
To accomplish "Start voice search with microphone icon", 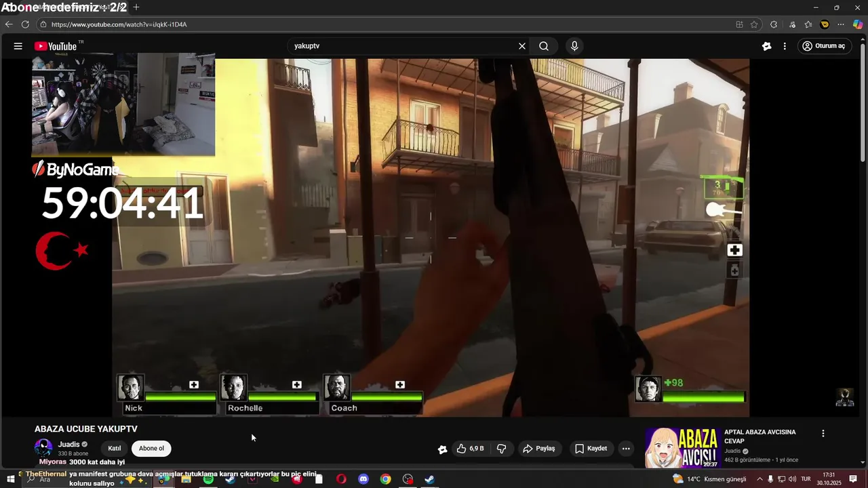I will [574, 46].
